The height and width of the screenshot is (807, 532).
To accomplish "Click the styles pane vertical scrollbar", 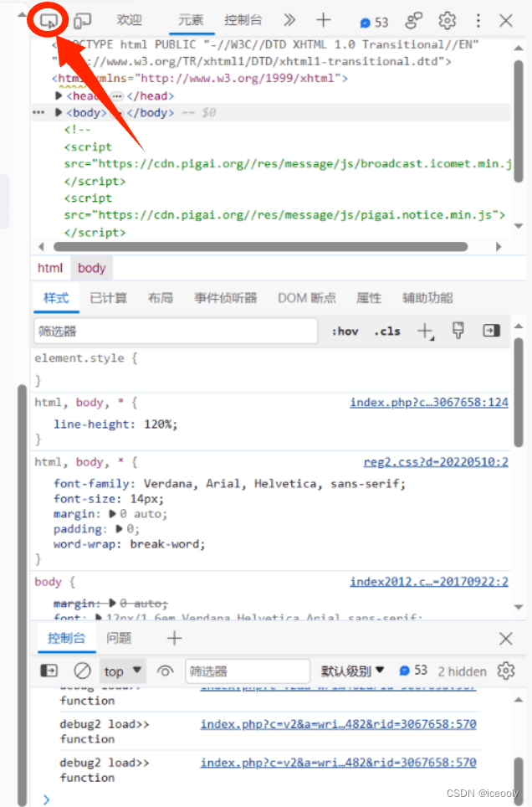I will (x=519, y=393).
